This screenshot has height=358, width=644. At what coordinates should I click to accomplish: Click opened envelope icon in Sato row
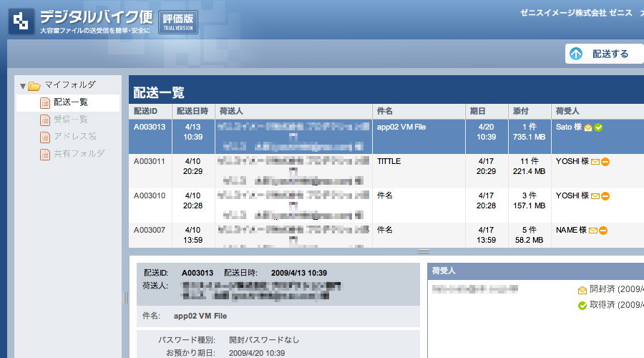tap(588, 127)
